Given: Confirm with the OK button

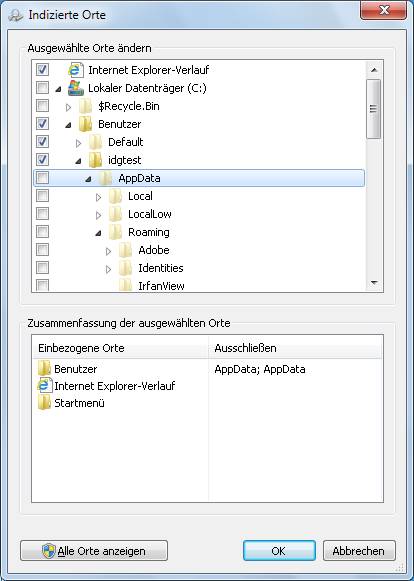Looking at the screenshot, I should point(279,551).
